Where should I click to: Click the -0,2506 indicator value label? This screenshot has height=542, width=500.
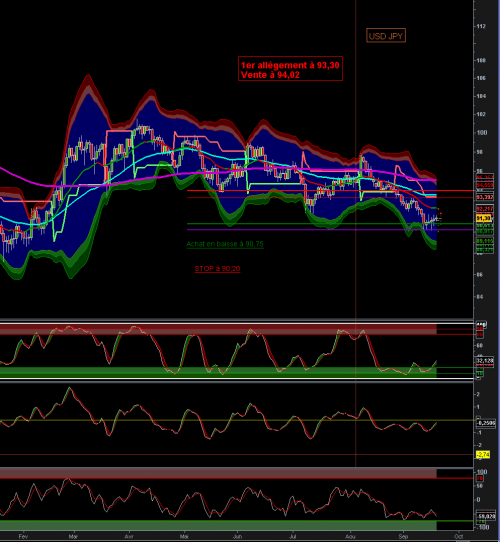[486, 423]
